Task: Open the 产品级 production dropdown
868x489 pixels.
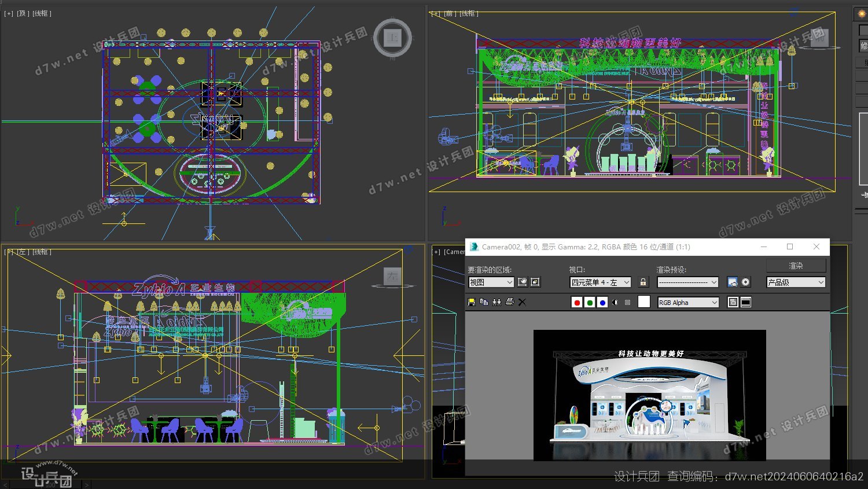Action: click(796, 282)
